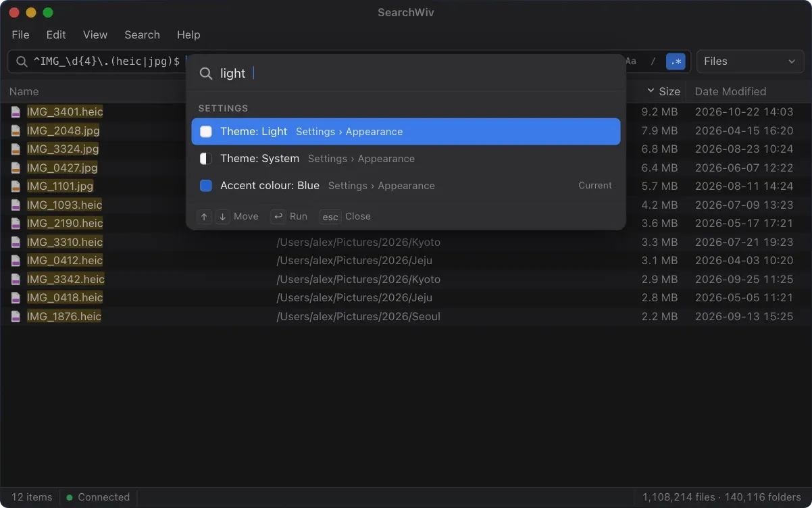Screen dimensions: 812x508
Task: Click the file icon beside IMG_2048.jpg
Action: click(16, 130)
